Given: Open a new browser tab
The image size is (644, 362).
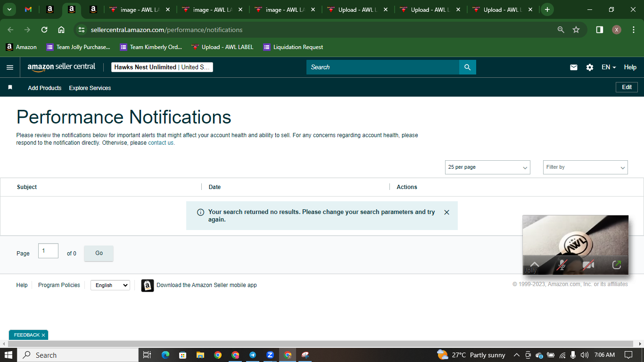Looking at the screenshot, I should pyautogui.click(x=547, y=9).
